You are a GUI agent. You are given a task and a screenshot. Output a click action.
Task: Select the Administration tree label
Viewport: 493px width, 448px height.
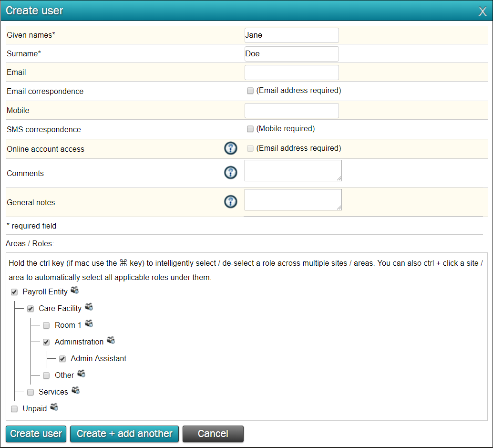[79, 342]
